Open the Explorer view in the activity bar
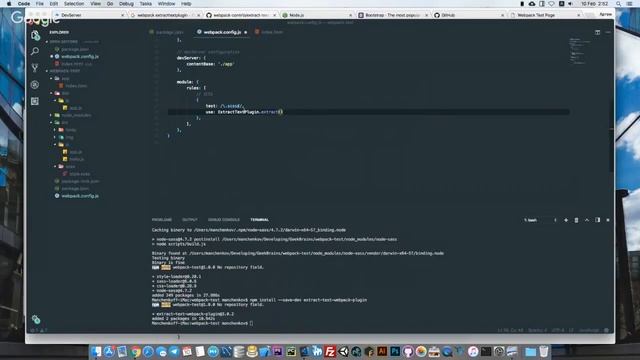Viewport: 640px width, 360px height. (35, 35)
